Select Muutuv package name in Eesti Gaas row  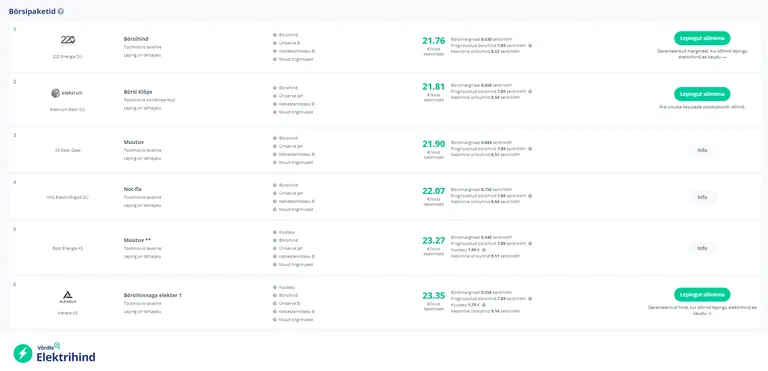coord(134,142)
